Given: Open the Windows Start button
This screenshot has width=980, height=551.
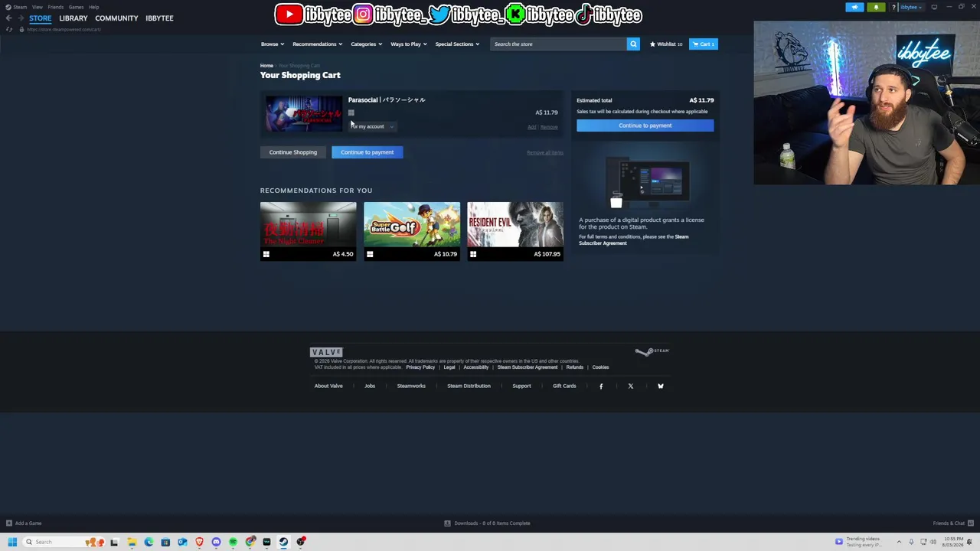Looking at the screenshot, I should coord(12,542).
